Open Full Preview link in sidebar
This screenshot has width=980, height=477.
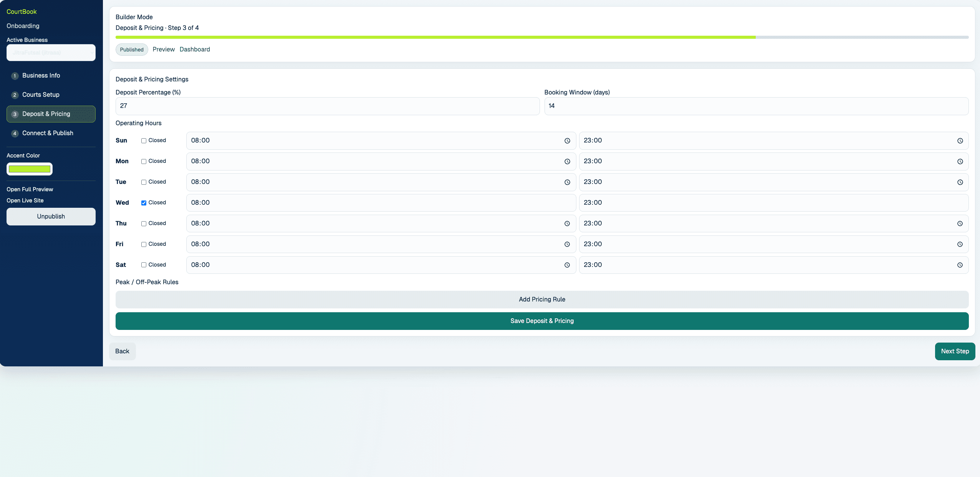coord(30,189)
